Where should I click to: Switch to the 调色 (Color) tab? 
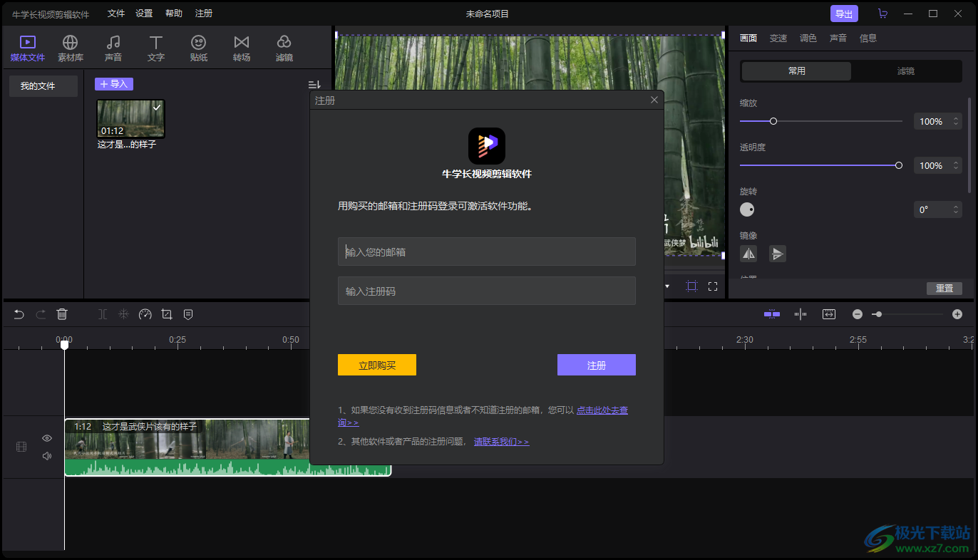click(808, 38)
